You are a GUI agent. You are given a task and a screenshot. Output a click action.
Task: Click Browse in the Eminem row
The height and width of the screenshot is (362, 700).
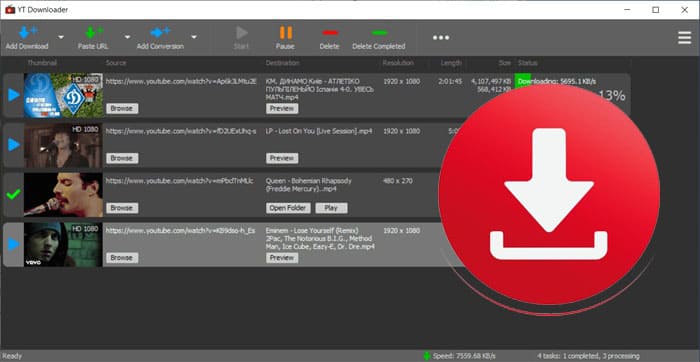(x=122, y=258)
